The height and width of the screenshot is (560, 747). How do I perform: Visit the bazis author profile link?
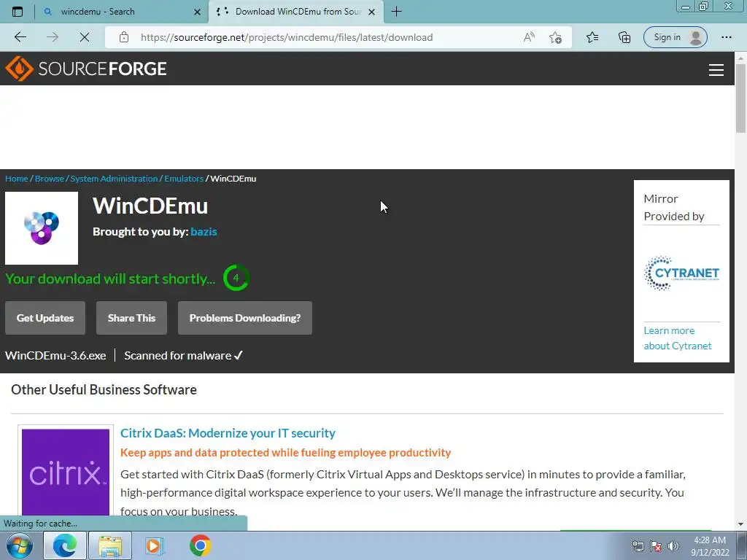[x=204, y=231]
